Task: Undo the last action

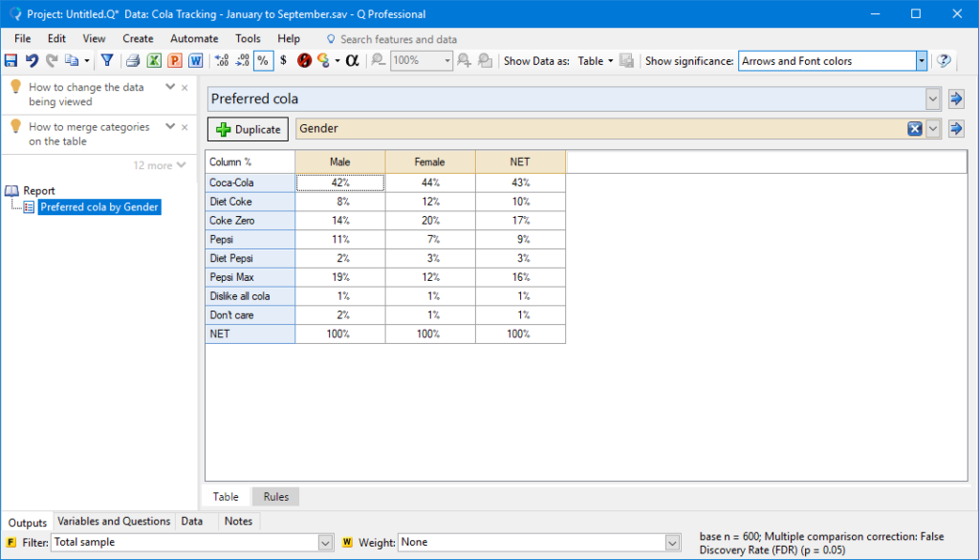Action: pos(32,60)
